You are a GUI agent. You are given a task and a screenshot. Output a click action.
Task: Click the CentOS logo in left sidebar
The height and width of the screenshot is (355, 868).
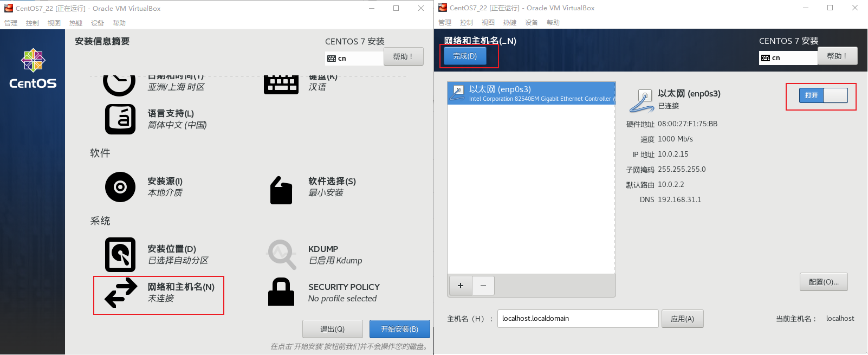33,69
